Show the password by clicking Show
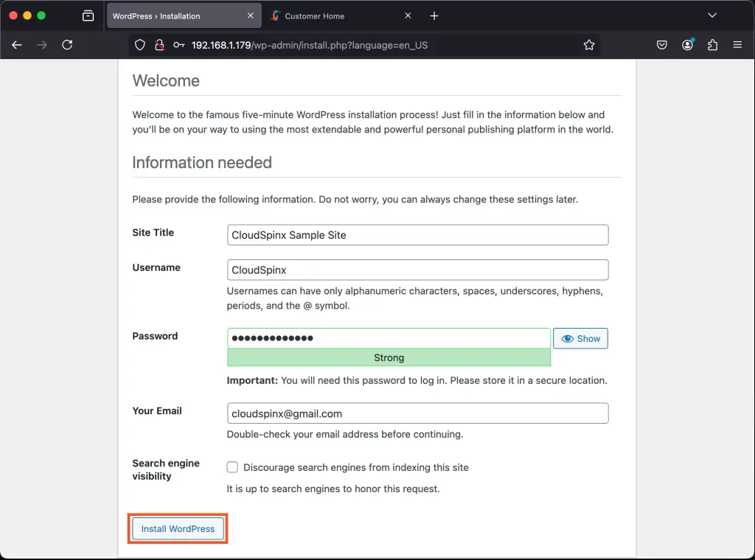 coord(580,338)
